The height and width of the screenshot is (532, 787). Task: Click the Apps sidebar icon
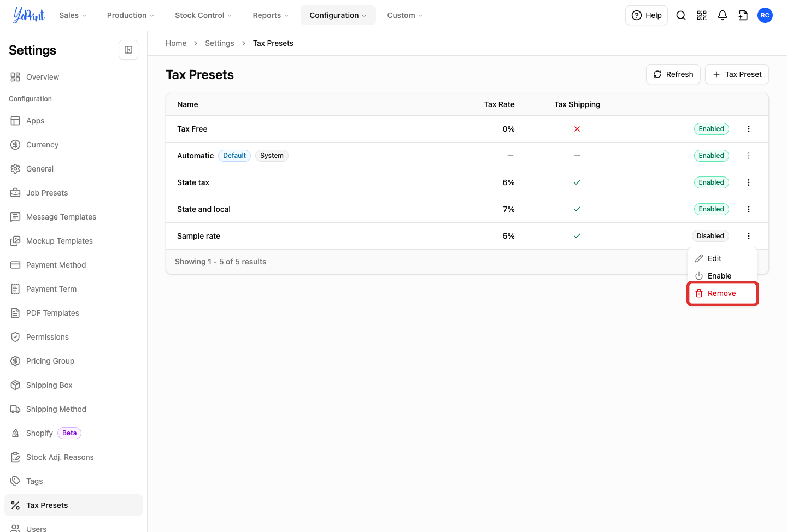pyautogui.click(x=15, y=121)
